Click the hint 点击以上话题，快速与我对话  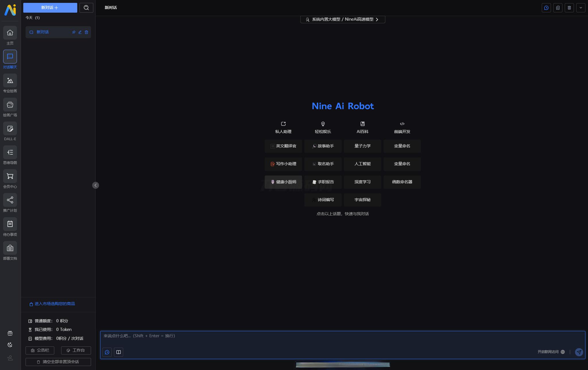(x=343, y=214)
